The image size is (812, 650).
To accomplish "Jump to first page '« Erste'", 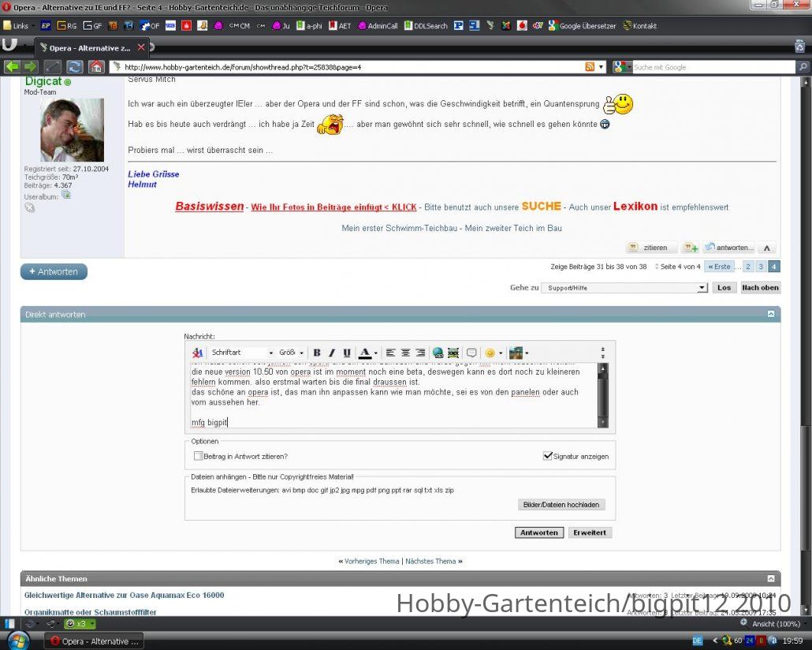I will [719, 267].
